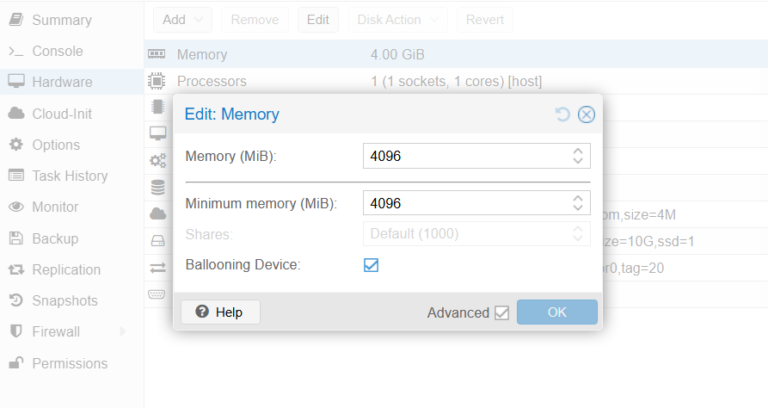
Task: Select the Hardware sidebar tab
Action: [x=61, y=82]
